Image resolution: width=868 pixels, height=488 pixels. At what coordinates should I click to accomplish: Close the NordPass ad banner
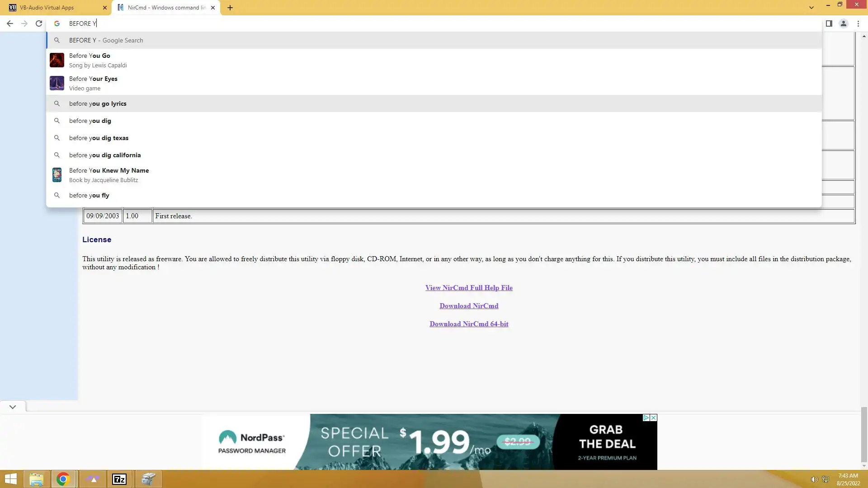[653, 418]
